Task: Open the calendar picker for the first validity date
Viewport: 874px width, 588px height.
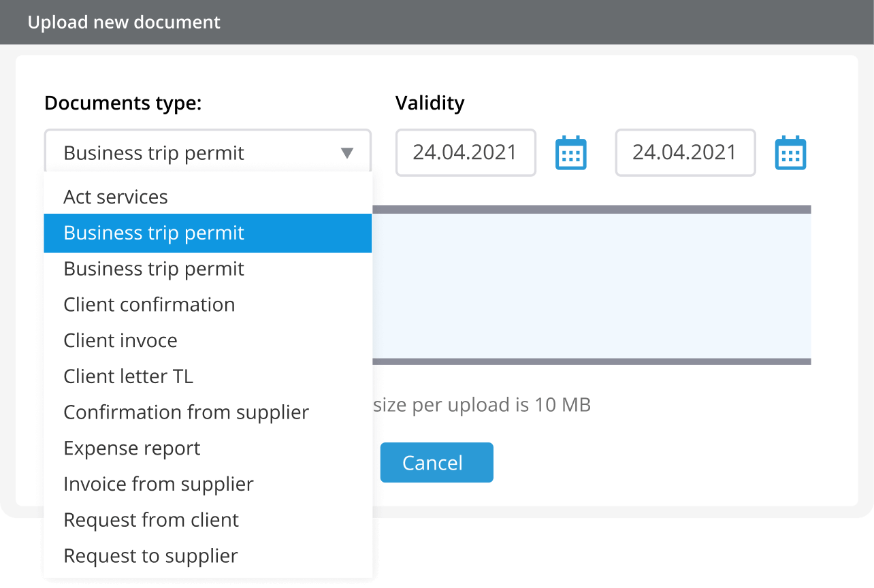Action: point(570,153)
